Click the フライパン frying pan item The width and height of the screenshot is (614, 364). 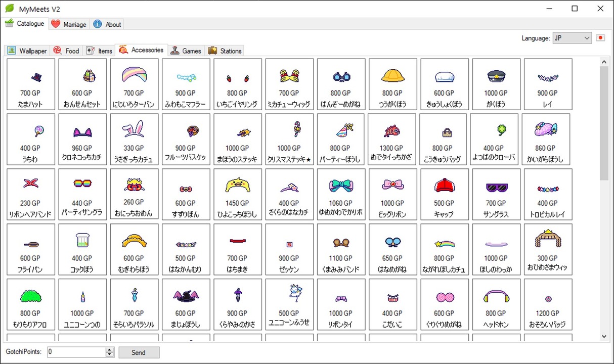click(x=31, y=249)
